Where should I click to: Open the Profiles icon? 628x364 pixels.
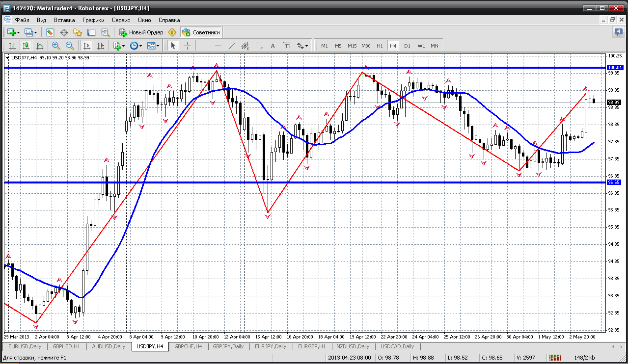(x=28, y=32)
